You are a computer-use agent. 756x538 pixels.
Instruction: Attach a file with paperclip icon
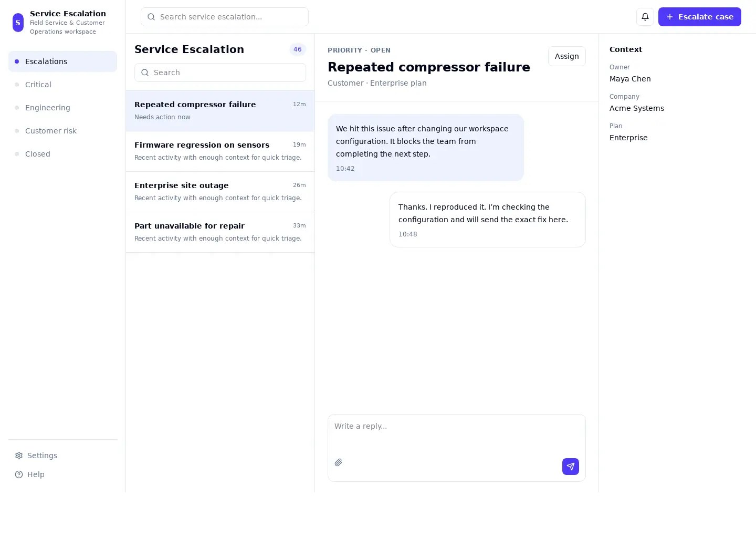click(339, 462)
